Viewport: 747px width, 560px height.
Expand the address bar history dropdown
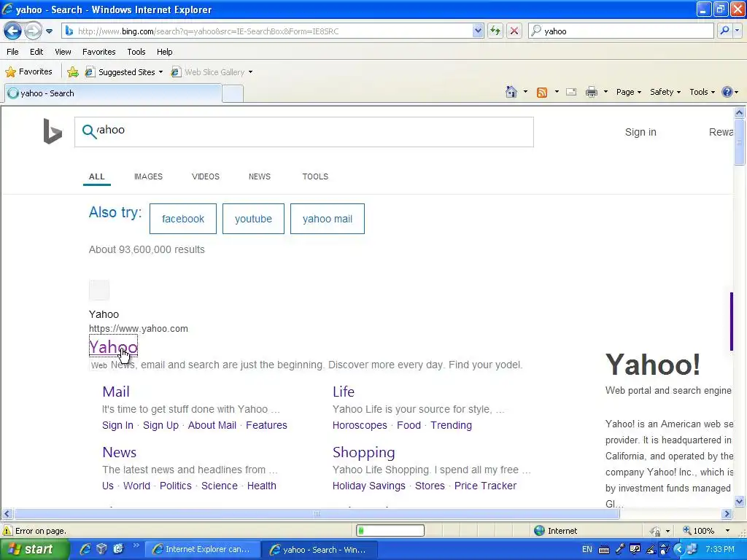[x=478, y=31]
